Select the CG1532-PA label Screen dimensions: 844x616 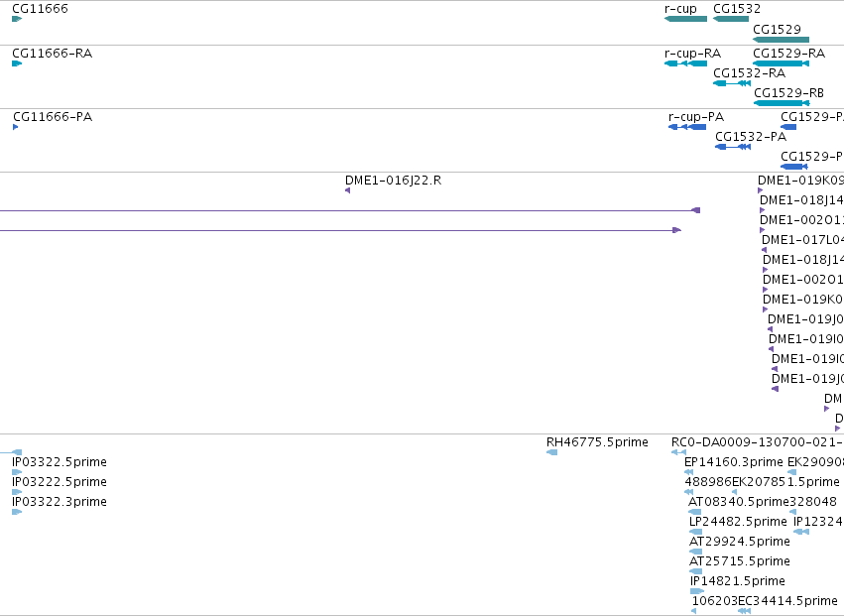(x=751, y=137)
